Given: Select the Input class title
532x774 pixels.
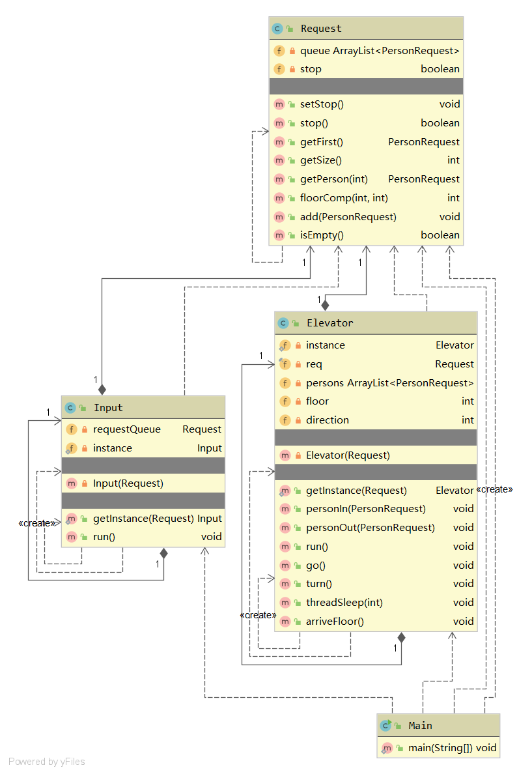Looking at the screenshot, I should [108, 408].
